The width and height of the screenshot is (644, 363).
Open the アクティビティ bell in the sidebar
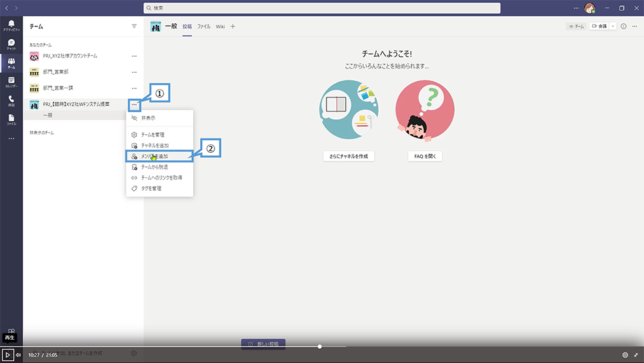(11, 25)
